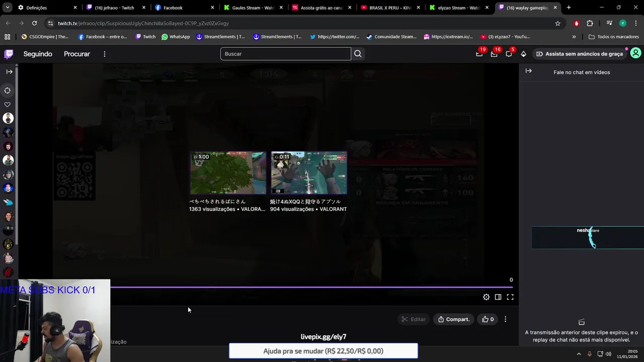
Task: Open the apps grid in bookmarks bar
Action: pyautogui.click(x=7, y=37)
